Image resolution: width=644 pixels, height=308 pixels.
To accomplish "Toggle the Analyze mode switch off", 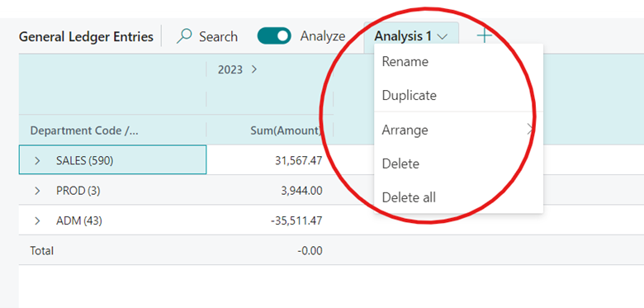I will click(x=274, y=36).
